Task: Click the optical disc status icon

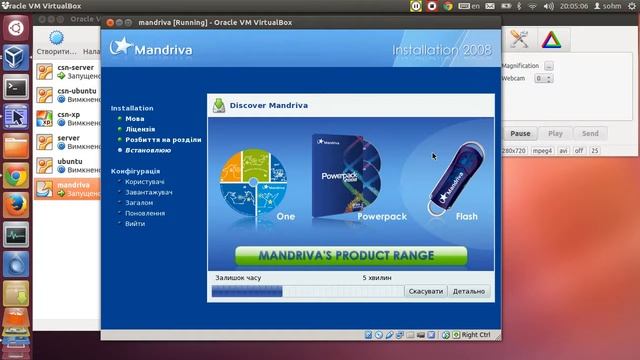Action: (379, 335)
